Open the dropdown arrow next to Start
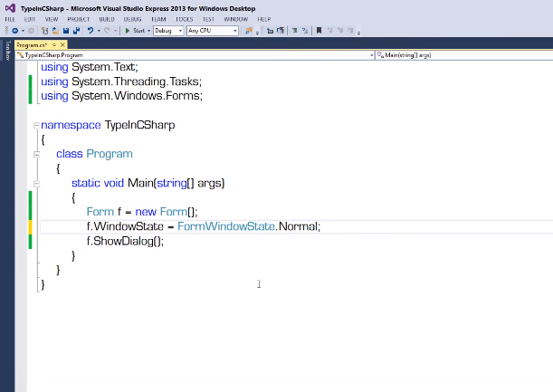This screenshot has height=392, width=553. point(148,31)
